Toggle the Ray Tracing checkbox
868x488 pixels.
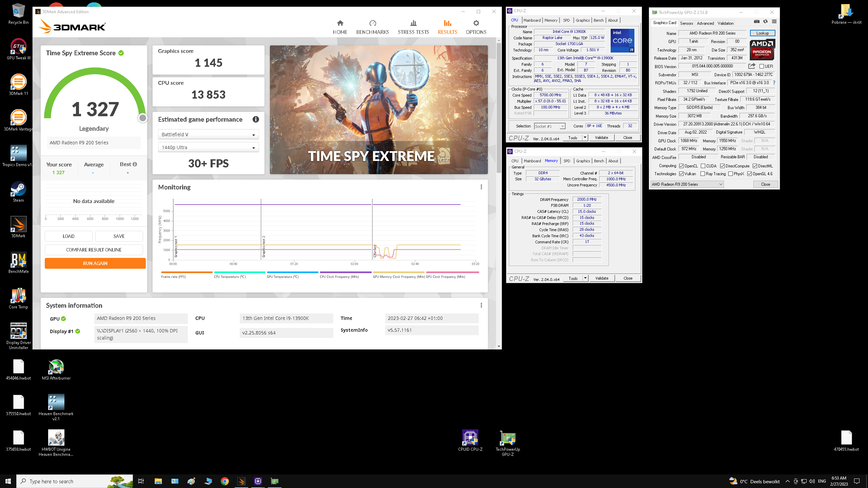tap(703, 174)
